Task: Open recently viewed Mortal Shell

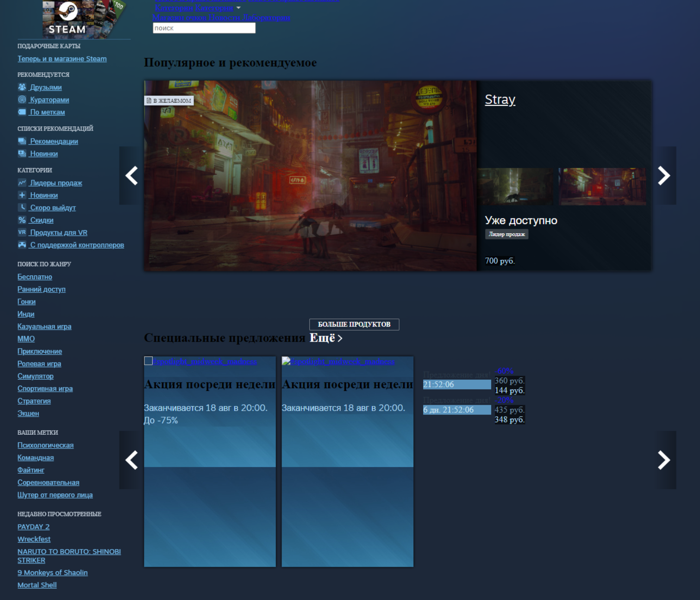Action: click(x=37, y=585)
